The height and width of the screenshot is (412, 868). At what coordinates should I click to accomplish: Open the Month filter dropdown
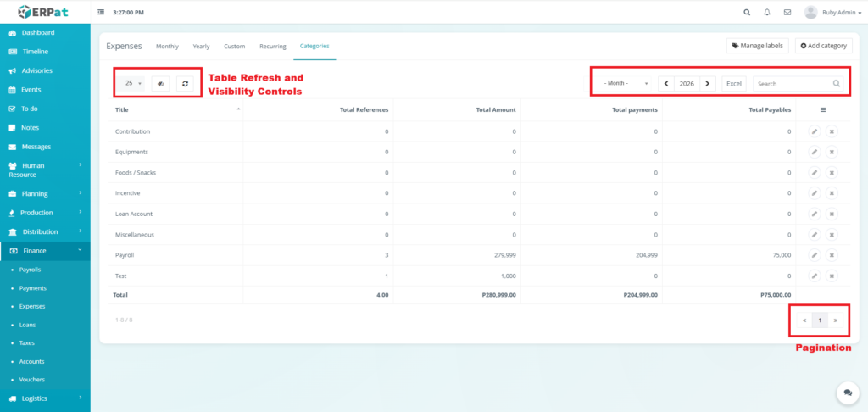tap(625, 84)
